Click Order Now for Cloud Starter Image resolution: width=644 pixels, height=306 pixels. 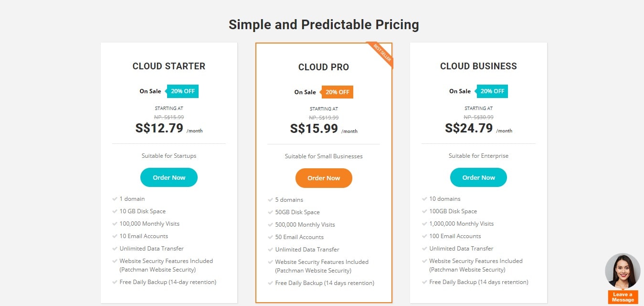pos(169,177)
